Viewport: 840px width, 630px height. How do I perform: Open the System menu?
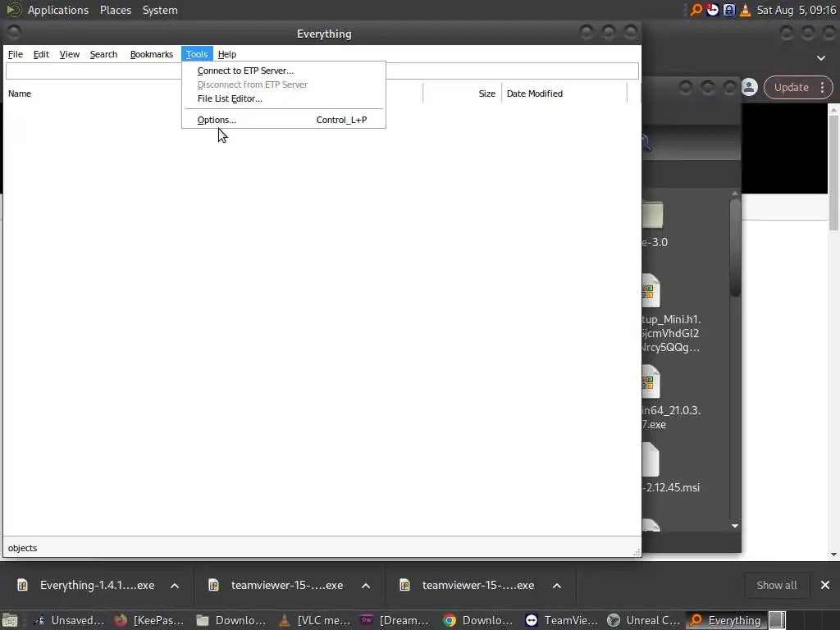click(160, 10)
